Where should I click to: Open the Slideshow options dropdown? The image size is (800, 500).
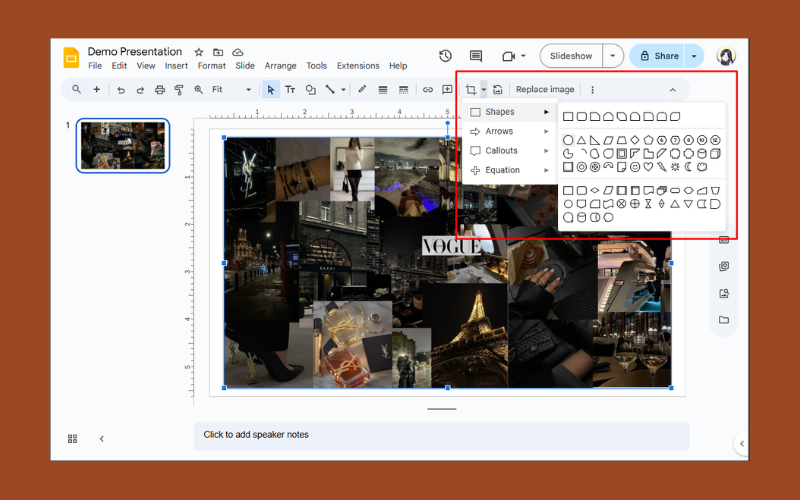click(613, 56)
